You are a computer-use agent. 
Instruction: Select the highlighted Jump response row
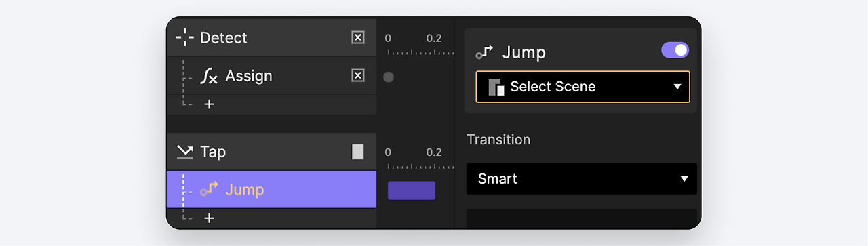coord(271,189)
